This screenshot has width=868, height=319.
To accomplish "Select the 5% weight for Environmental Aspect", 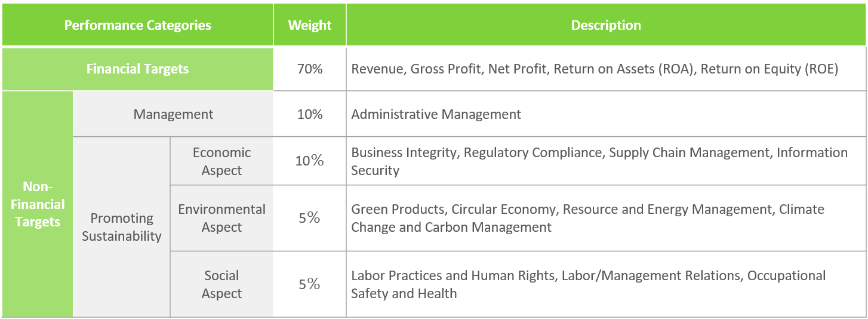I will click(309, 218).
